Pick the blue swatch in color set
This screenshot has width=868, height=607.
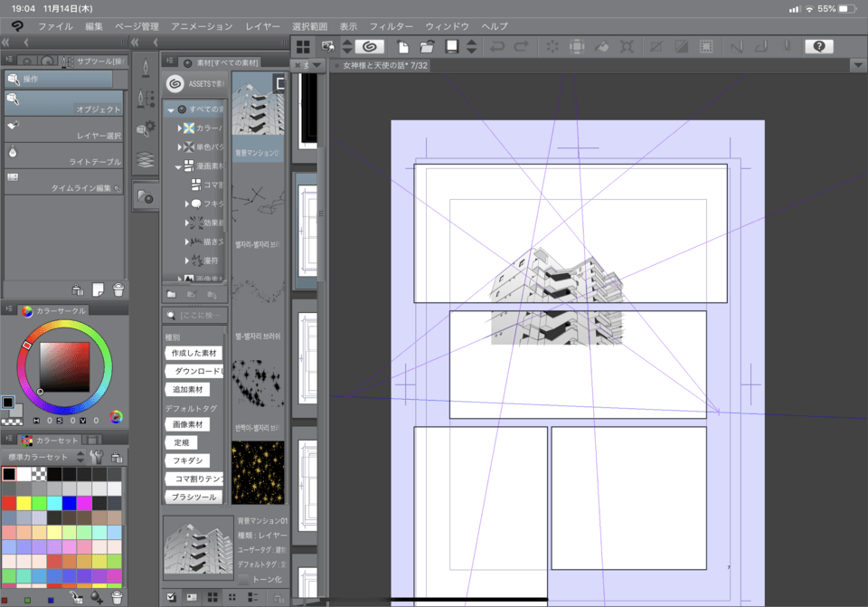[70, 503]
